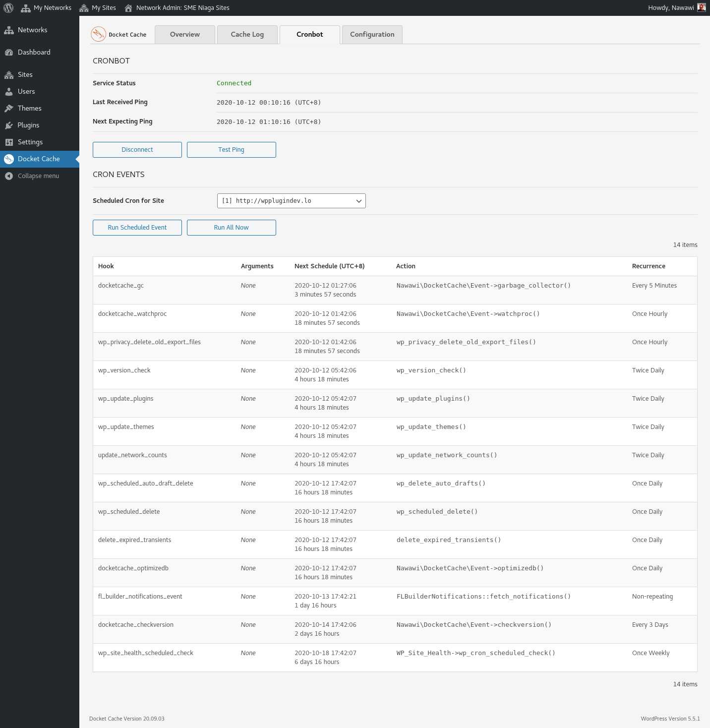Select Sites in the sidebar
Viewport: 710px width, 728px height.
26,74
